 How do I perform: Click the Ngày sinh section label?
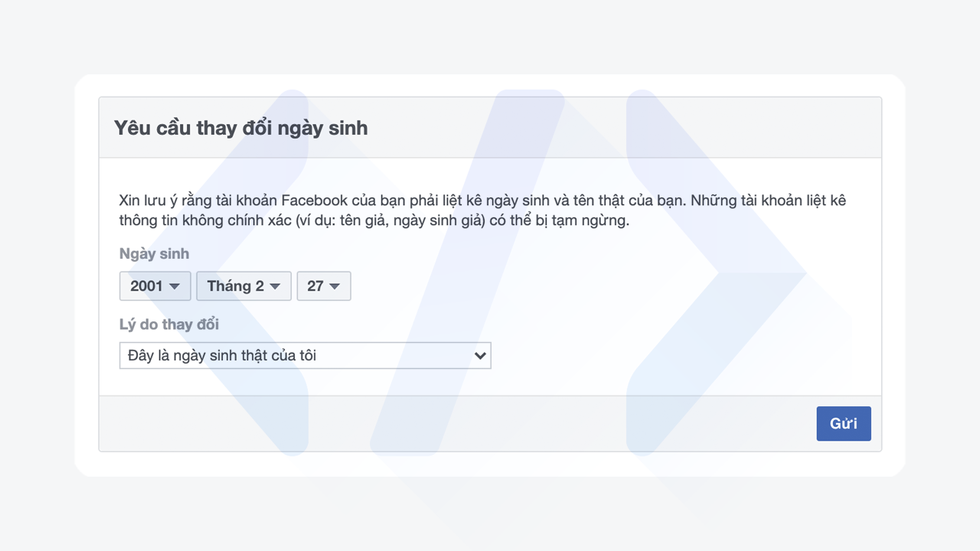tap(153, 253)
